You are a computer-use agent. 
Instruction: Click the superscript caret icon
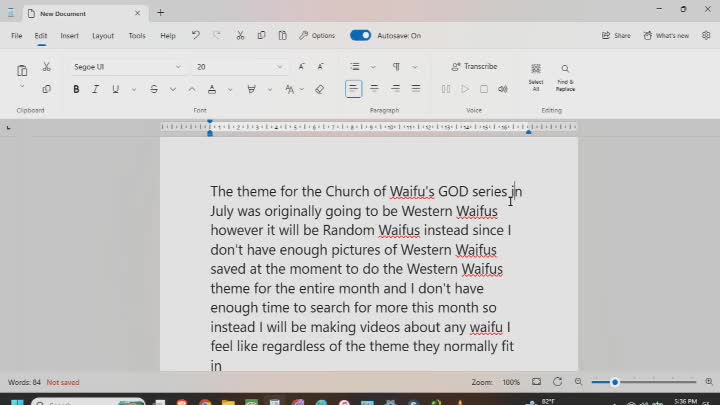[192, 89]
